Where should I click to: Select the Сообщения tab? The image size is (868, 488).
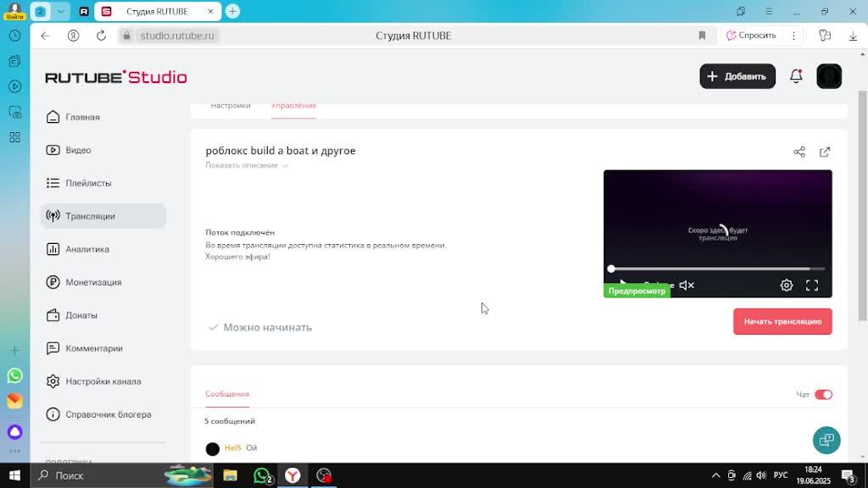[227, 394]
